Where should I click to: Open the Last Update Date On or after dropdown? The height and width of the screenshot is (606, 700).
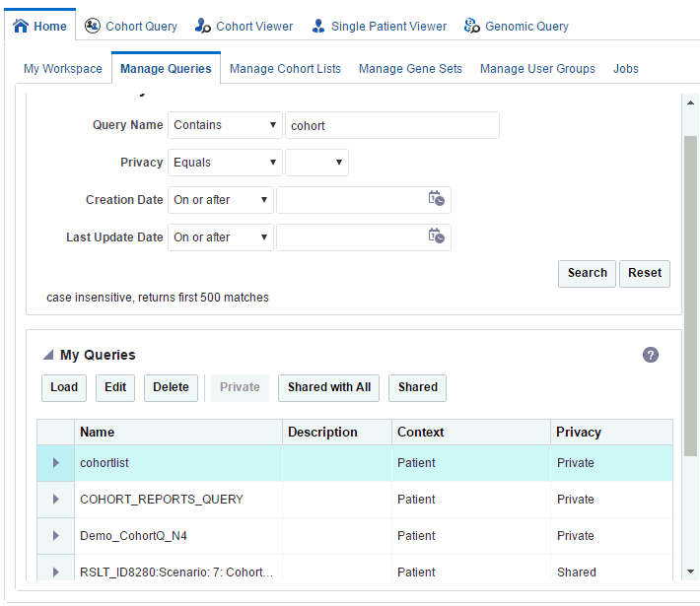[x=221, y=237]
